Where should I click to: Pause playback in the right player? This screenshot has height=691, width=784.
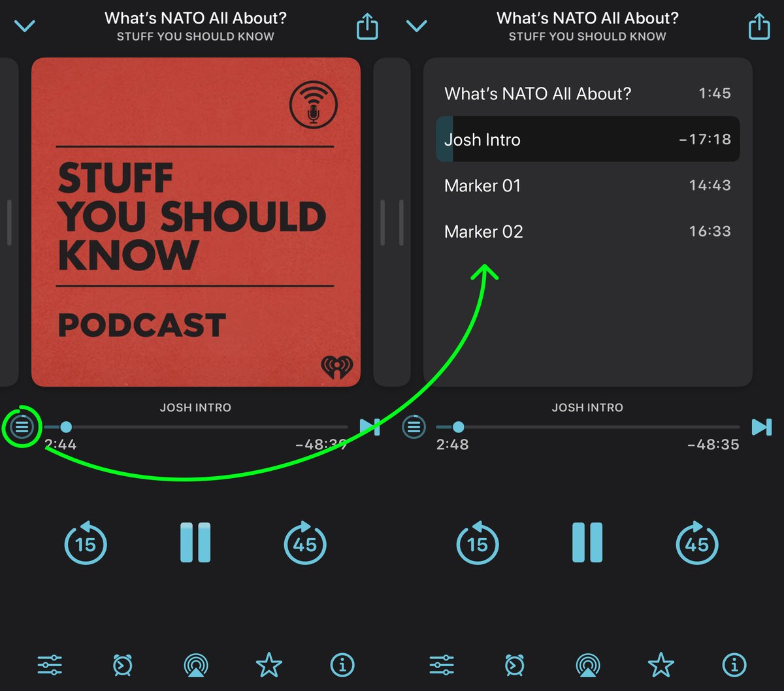(x=587, y=542)
